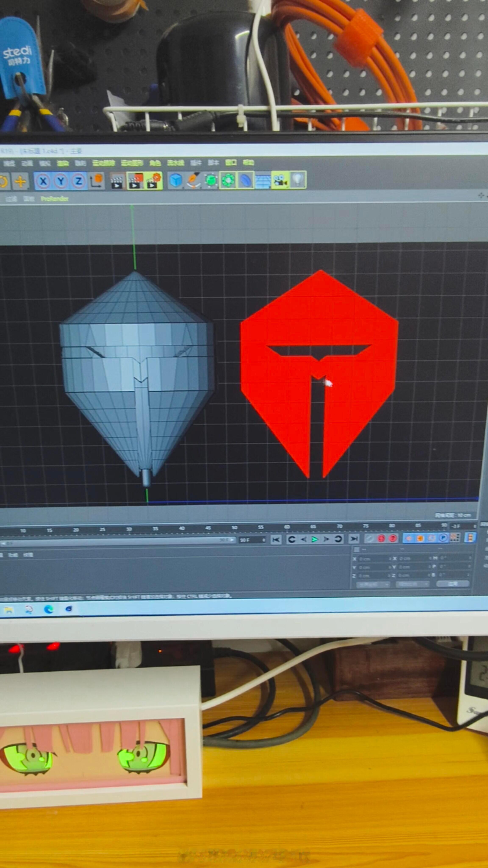Add a Camera object from toolbar

(x=280, y=180)
